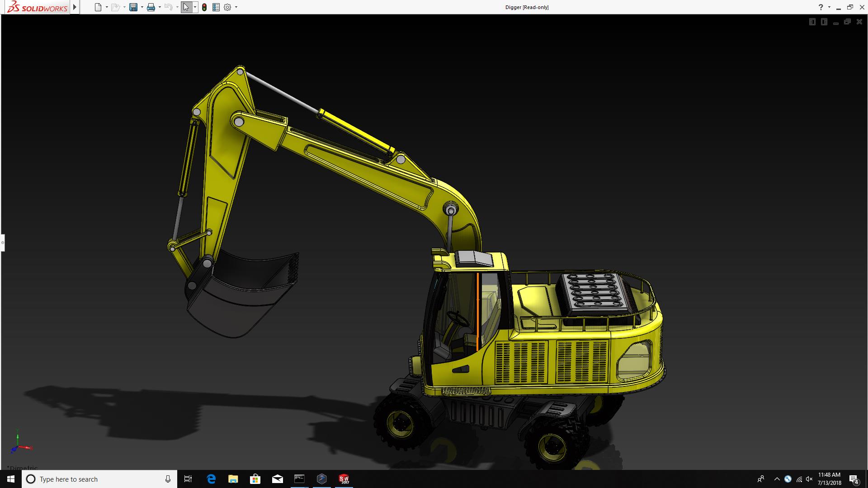Open SolidWorks 2017 in the taskbar
The height and width of the screenshot is (488, 868).
coord(344,479)
